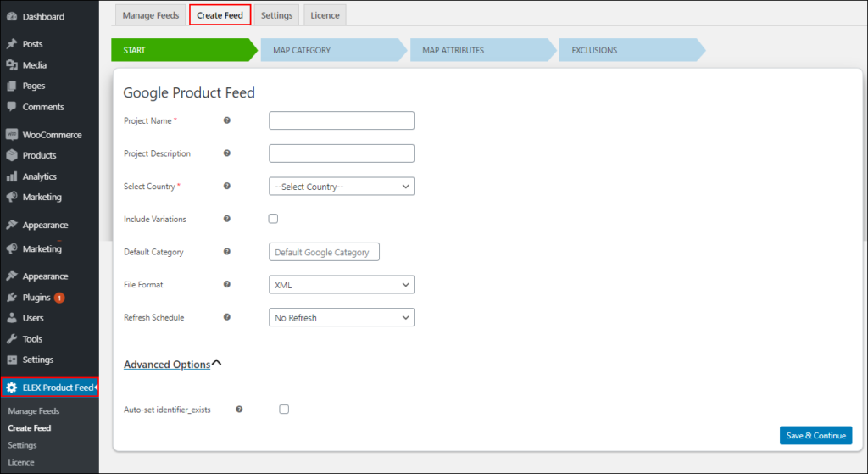Image resolution: width=868 pixels, height=474 pixels.
Task: Open the Refresh Schedule dropdown
Action: click(342, 317)
